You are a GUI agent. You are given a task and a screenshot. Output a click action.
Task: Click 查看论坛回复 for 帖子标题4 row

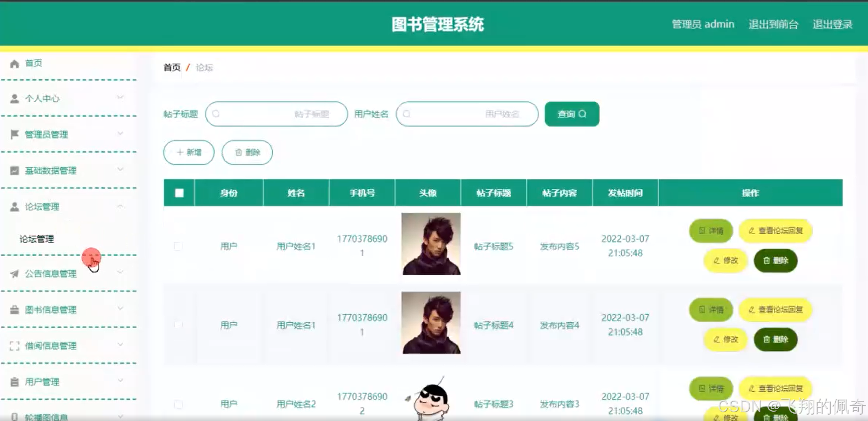tap(776, 310)
